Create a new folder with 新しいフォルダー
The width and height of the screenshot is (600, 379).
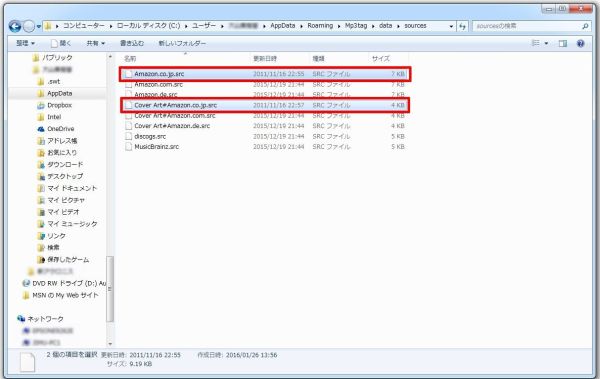click(182, 43)
